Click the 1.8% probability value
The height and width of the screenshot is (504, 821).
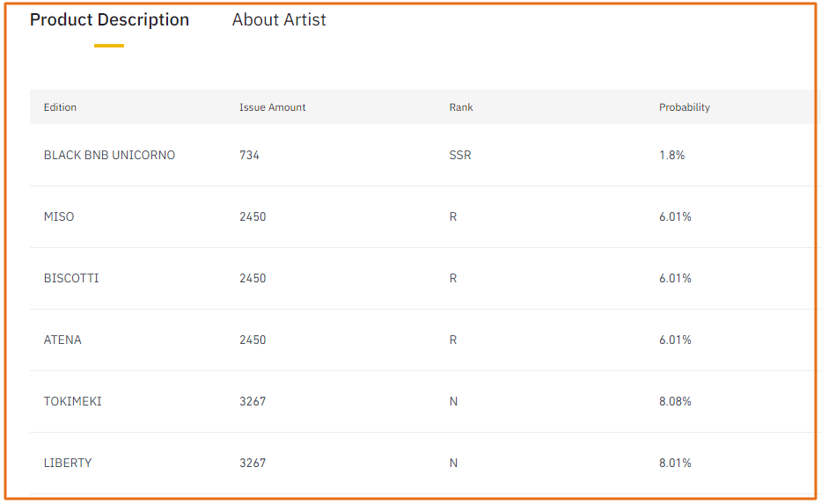pos(671,156)
